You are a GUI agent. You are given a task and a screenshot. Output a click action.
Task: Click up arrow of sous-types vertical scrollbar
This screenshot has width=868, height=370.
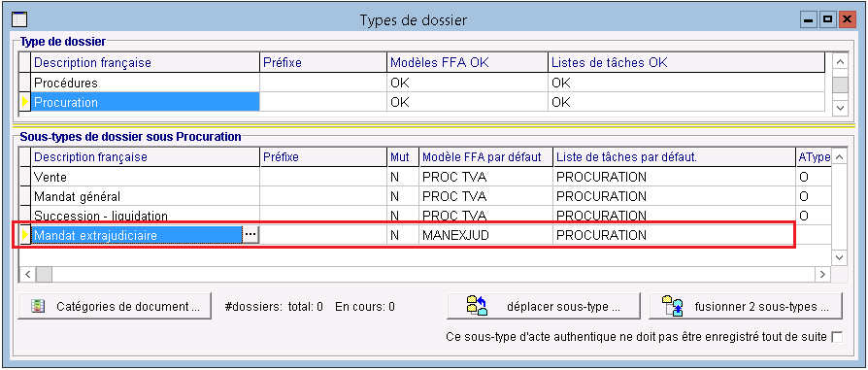coord(840,156)
